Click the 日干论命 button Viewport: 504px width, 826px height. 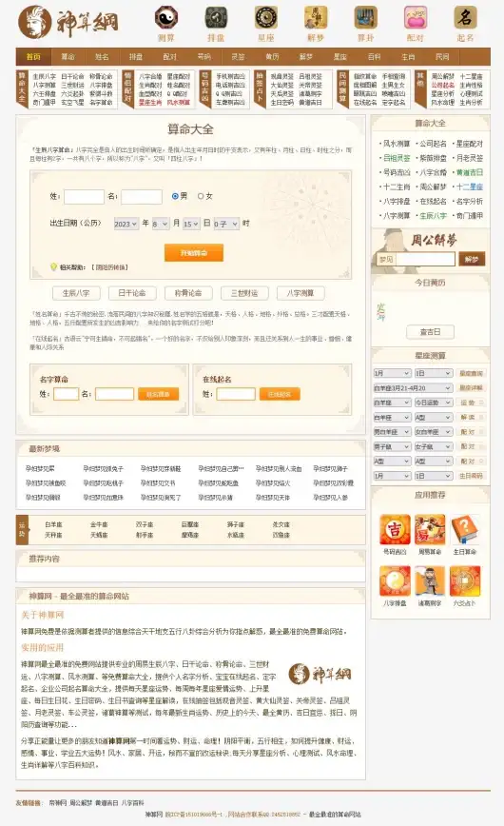click(131, 293)
